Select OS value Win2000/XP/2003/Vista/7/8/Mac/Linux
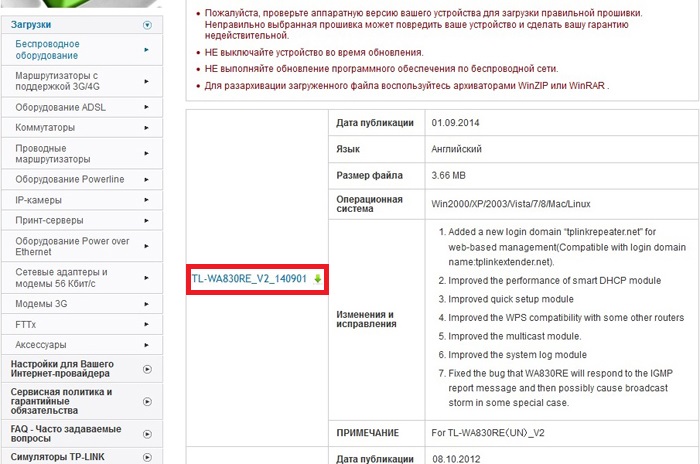Image resolution: width=700 pixels, height=464 pixels. click(511, 204)
